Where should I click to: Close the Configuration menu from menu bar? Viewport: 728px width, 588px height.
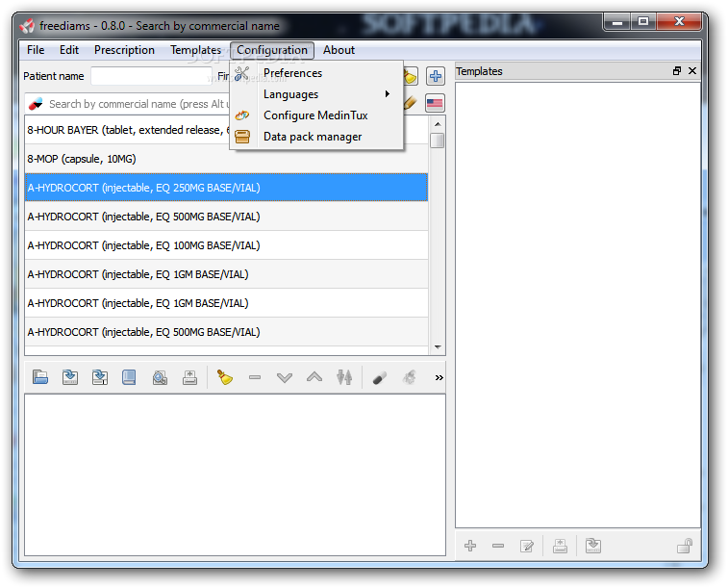tap(272, 50)
